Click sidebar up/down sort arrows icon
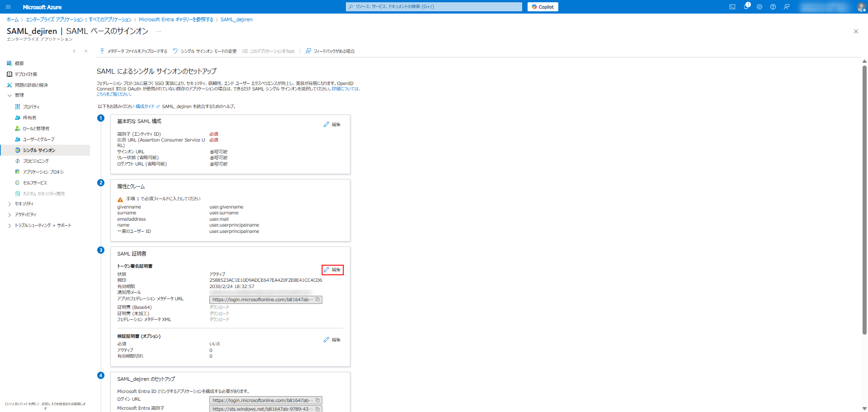This screenshot has width=868, height=412. (74, 51)
